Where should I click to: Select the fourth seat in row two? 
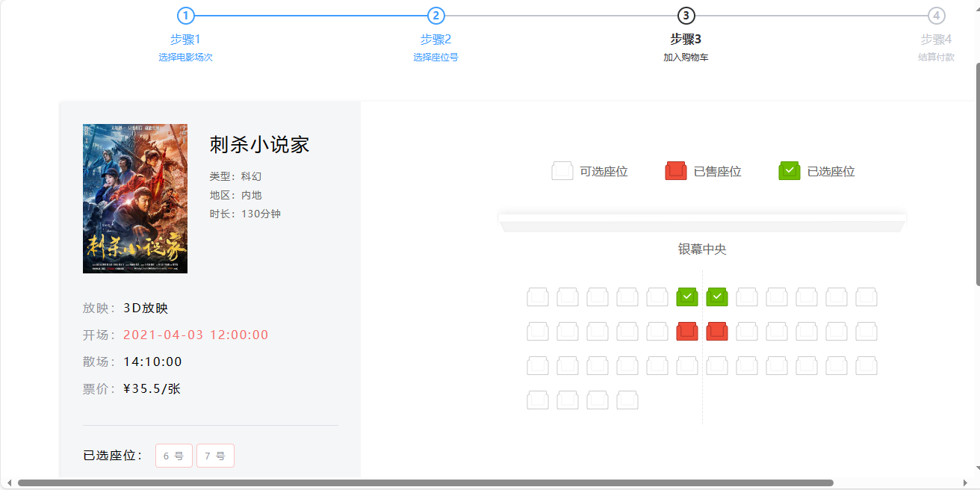tap(627, 332)
